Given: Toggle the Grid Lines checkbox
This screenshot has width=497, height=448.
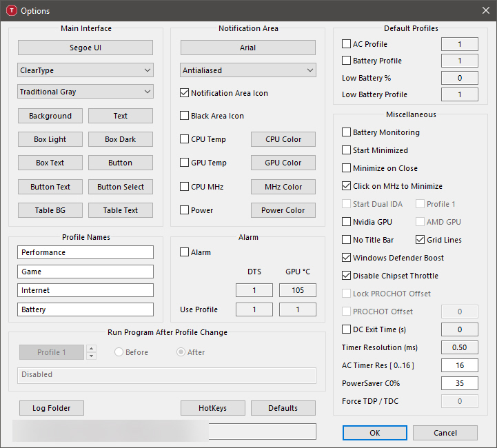Looking at the screenshot, I should coord(420,240).
